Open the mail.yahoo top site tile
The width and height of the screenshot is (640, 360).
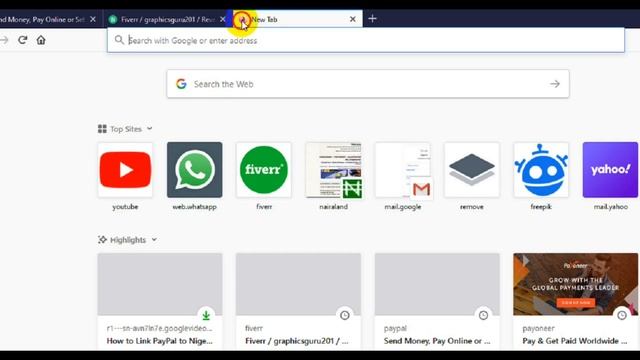610,170
